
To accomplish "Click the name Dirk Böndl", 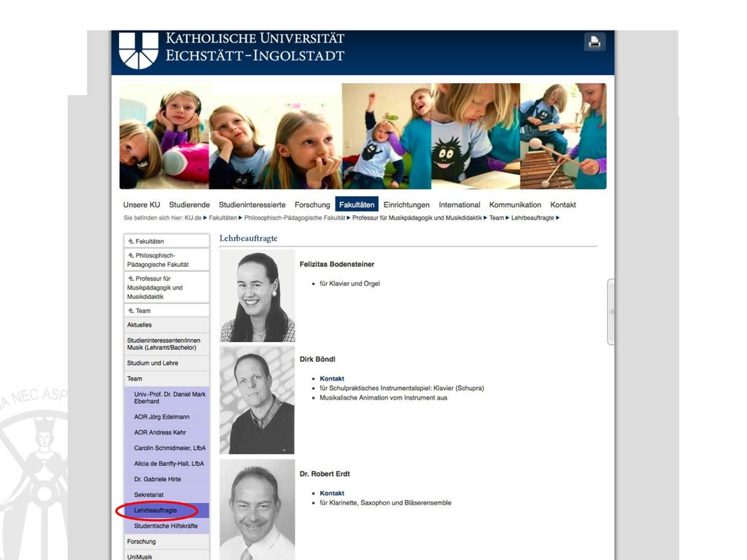I will [317, 359].
